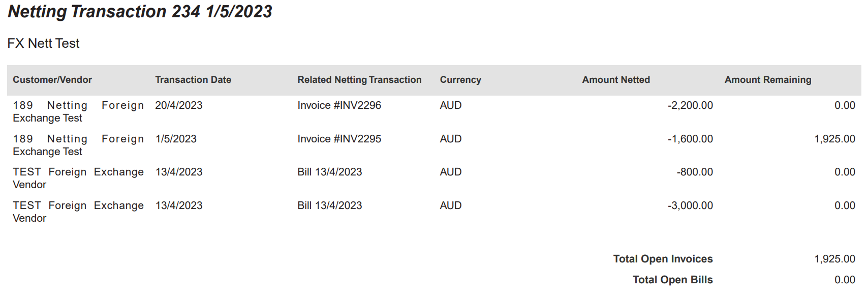Viewport: 868px width, 296px height.
Task: Click the Customer/Vendor column header
Action: [52, 80]
